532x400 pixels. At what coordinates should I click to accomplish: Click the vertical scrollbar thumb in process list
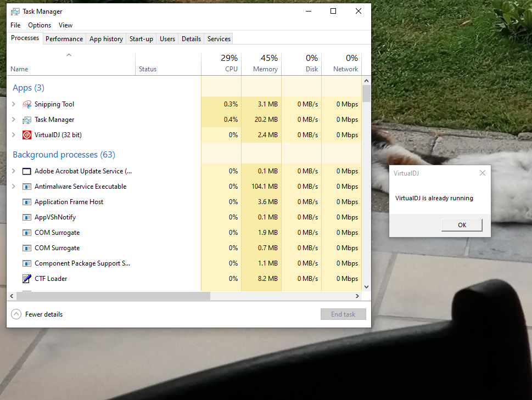[x=366, y=94]
